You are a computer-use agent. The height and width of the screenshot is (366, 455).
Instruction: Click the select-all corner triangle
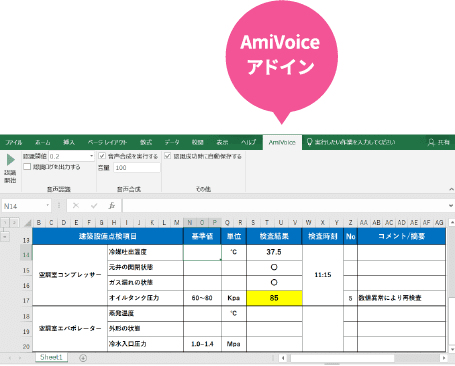27,223
